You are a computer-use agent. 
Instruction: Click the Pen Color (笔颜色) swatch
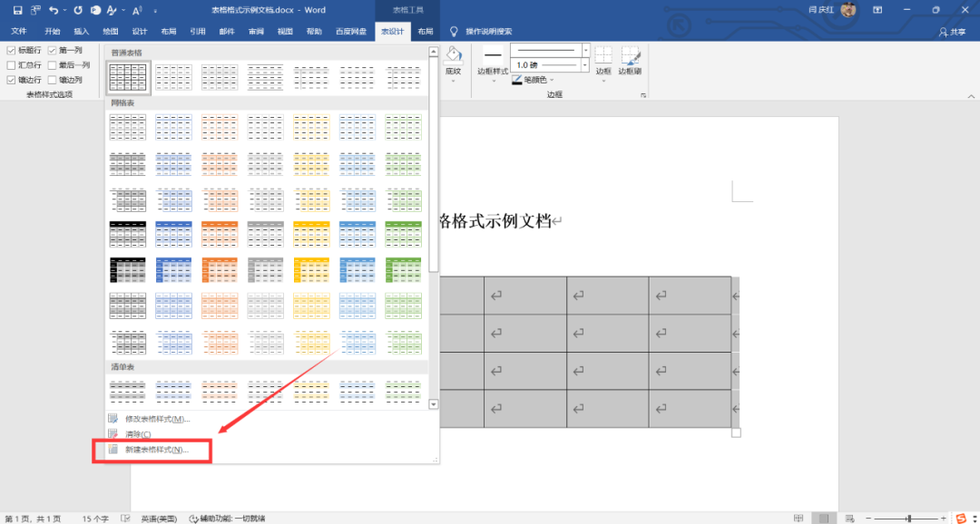[x=517, y=80]
